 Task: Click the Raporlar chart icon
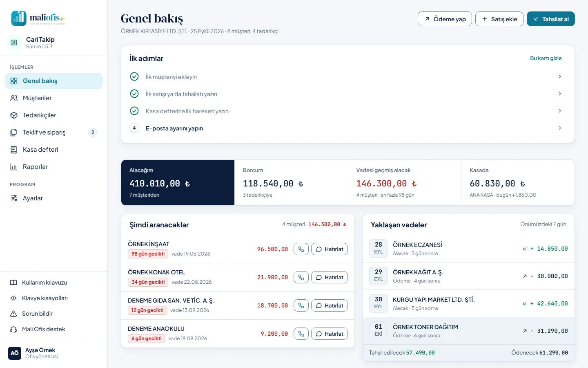(x=14, y=167)
